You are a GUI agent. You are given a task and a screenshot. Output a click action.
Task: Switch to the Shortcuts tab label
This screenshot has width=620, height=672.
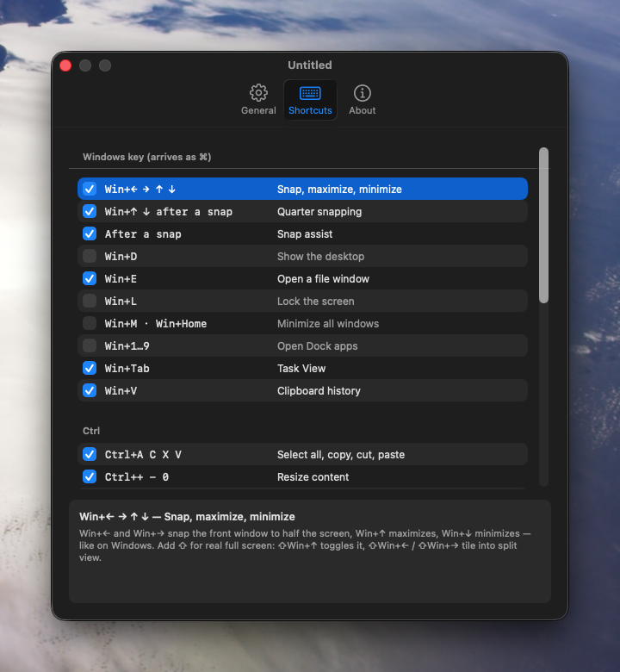(x=310, y=110)
